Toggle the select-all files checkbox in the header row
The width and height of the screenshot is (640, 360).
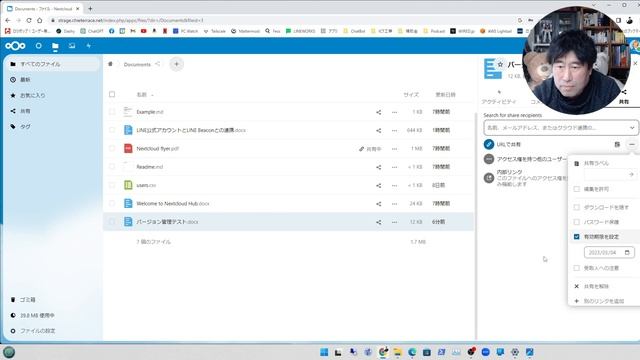112,94
